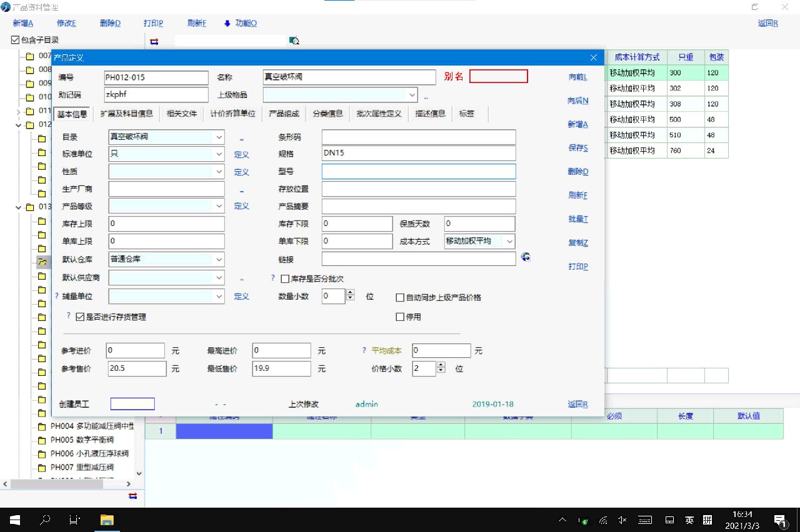The width and height of the screenshot is (800, 532).
Task: Open the 扩展及科目信息 tab
Action: [126, 114]
